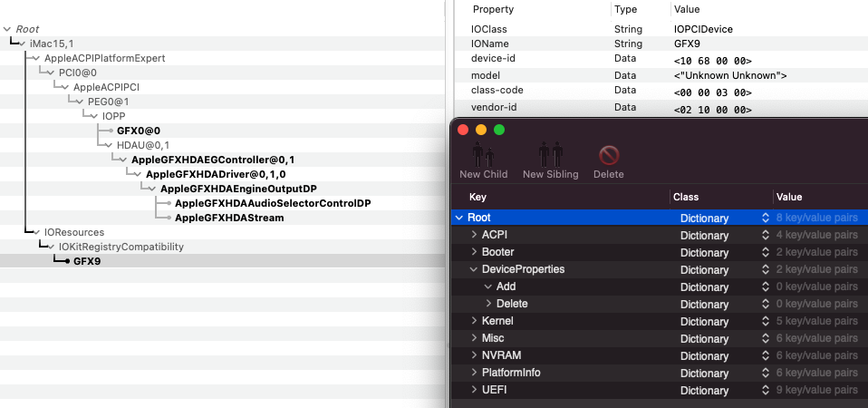Viewport: 868px width, 408px height.
Task: Close the plist editor window
Action: [x=463, y=130]
